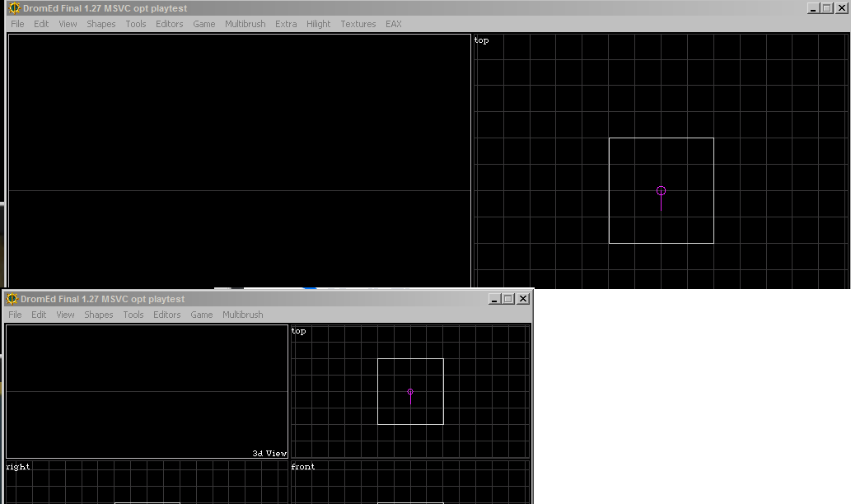Open Editors menu in lower DromEd window
This screenshot has height=504, width=851.
166,315
